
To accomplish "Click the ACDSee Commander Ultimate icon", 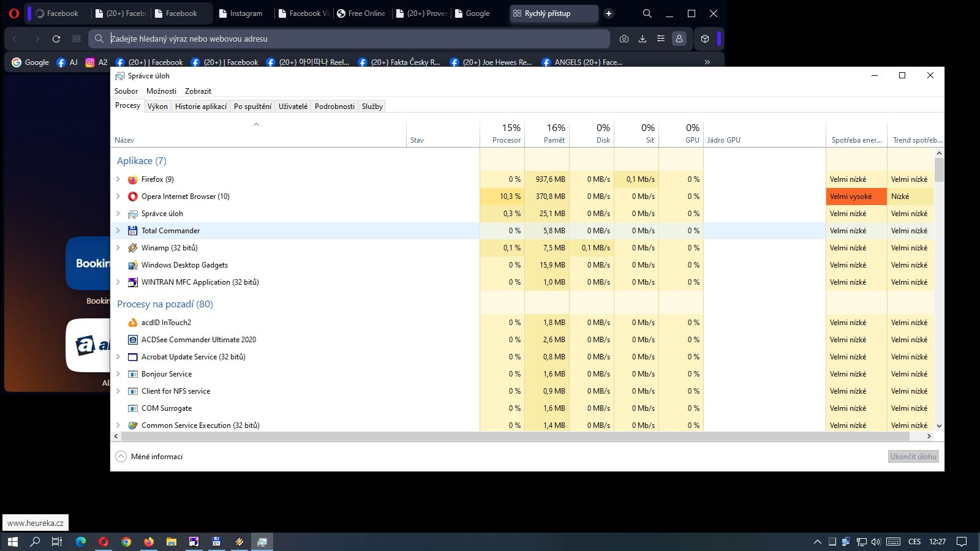I will click(132, 340).
